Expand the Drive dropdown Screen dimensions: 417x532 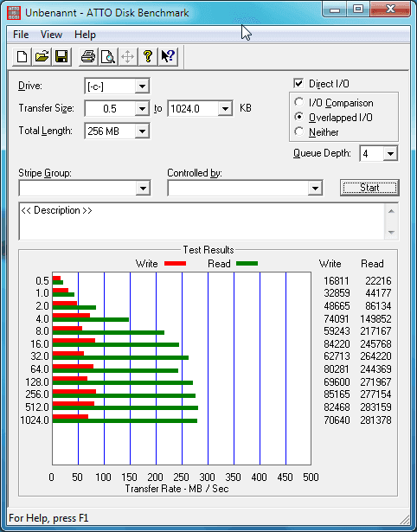click(x=142, y=87)
